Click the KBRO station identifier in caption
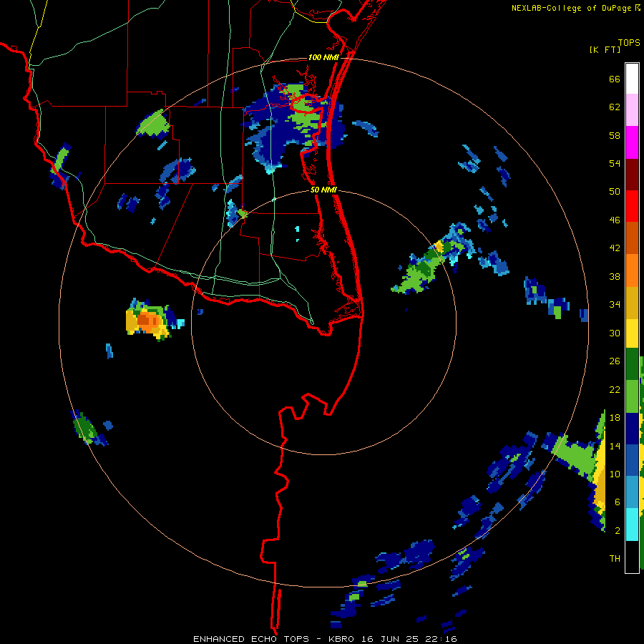The image size is (644, 644). tap(343, 639)
